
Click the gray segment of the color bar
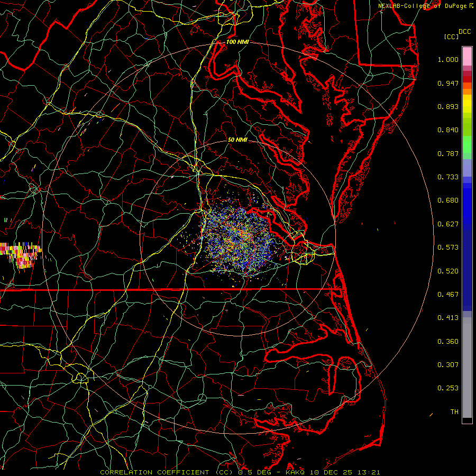467,368
